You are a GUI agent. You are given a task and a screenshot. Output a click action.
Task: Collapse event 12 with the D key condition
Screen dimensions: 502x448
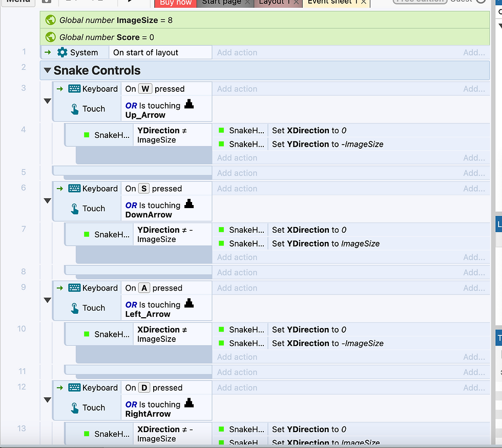click(x=47, y=400)
